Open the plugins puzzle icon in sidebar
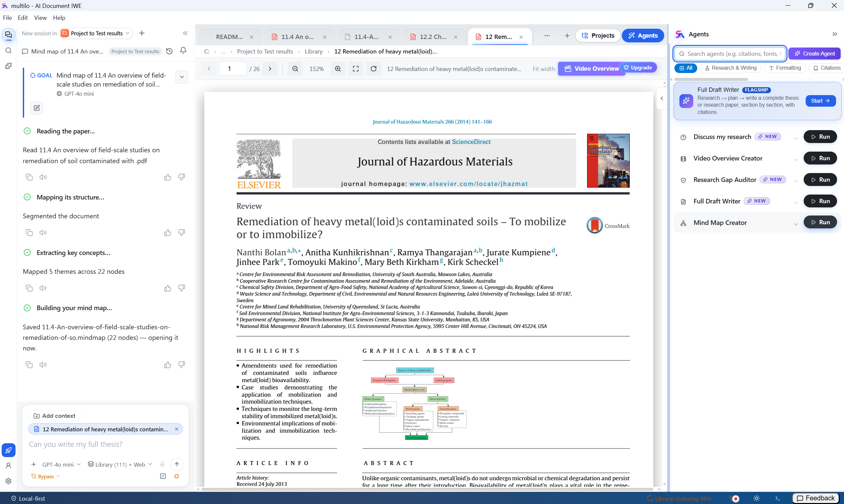 (9, 66)
